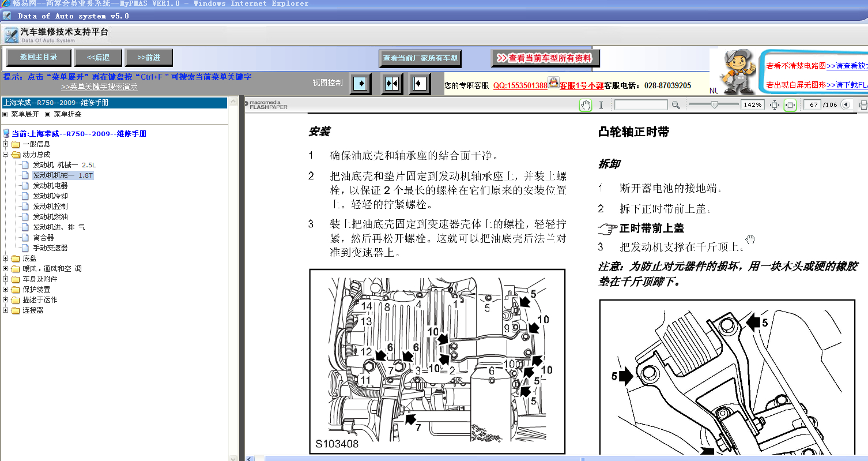This screenshot has height=461, width=868.
Task: Click the fit-to-page zoom icon
Action: point(775,105)
